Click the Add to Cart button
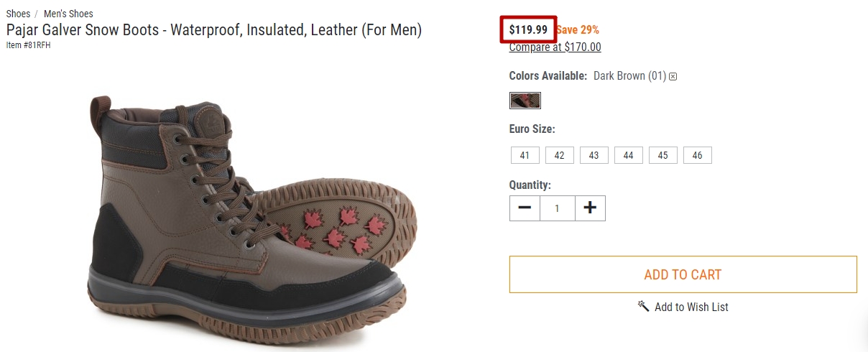 click(683, 274)
